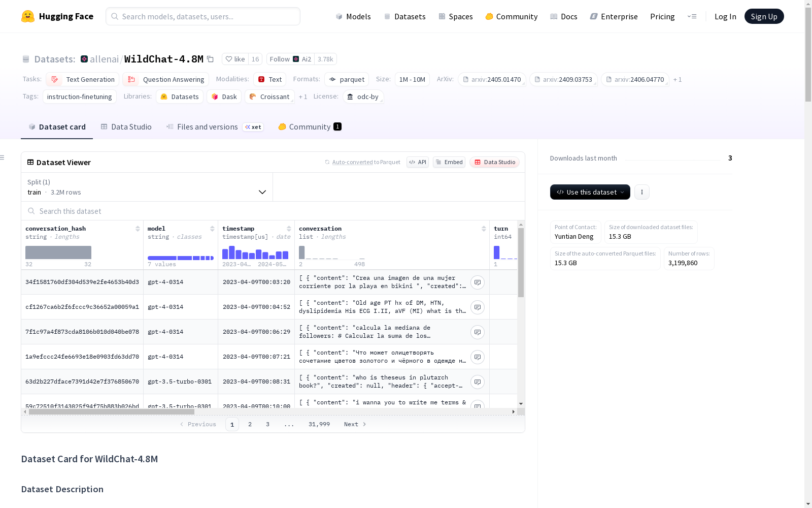Click Next page in the pagination
812x508 pixels.
click(x=355, y=424)
